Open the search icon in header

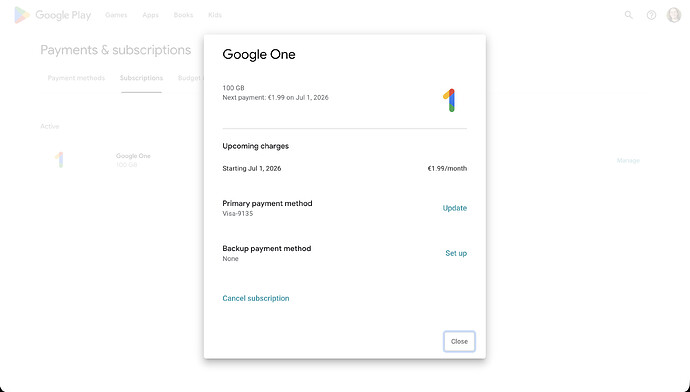[x=628, y=15]
